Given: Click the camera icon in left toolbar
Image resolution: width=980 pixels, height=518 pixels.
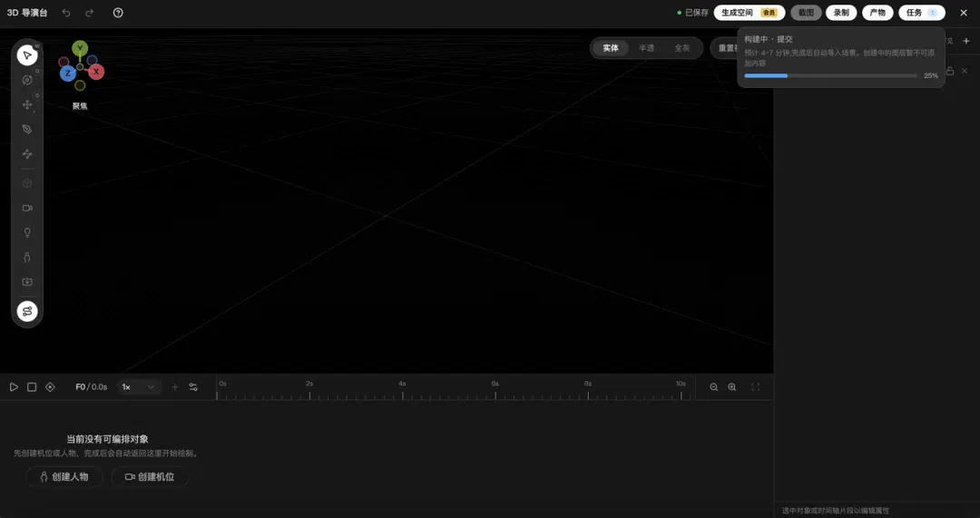Looking at the screenshot, I should pos(27,208).
